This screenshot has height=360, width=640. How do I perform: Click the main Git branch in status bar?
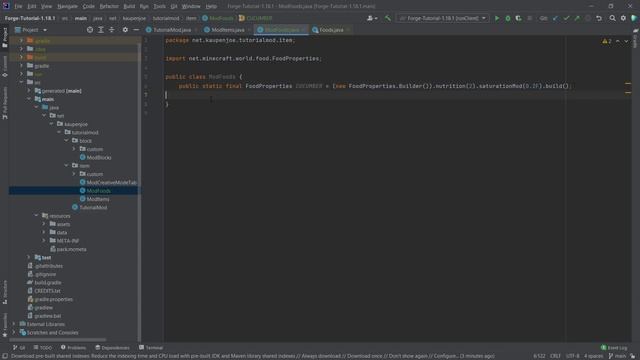[617, 356]
